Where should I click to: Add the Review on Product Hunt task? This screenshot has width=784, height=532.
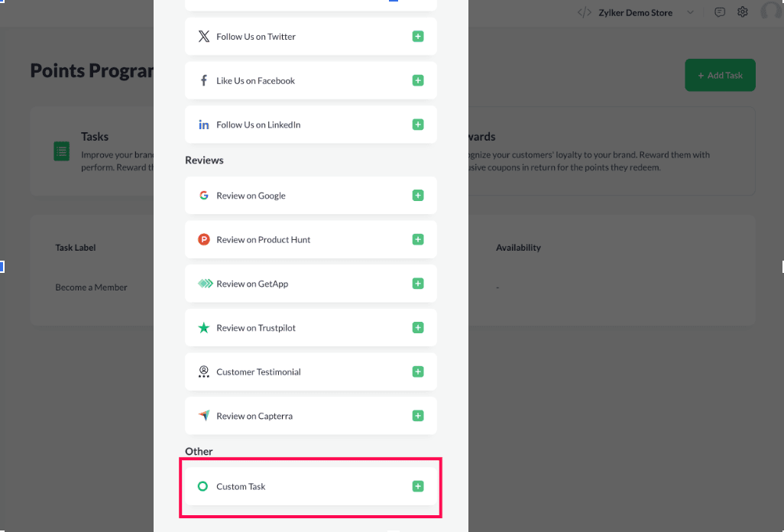point(418,239)
